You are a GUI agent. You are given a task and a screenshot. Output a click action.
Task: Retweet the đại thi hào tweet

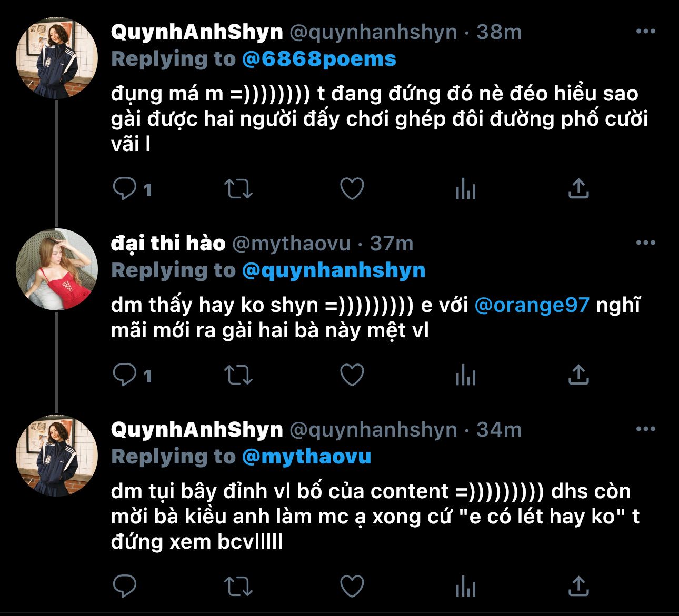pos(238,375)
